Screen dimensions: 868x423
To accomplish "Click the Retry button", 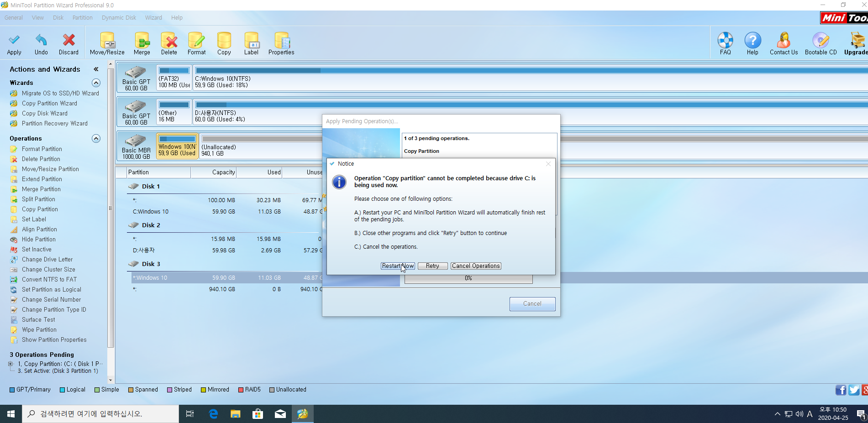I will (433, 266).
